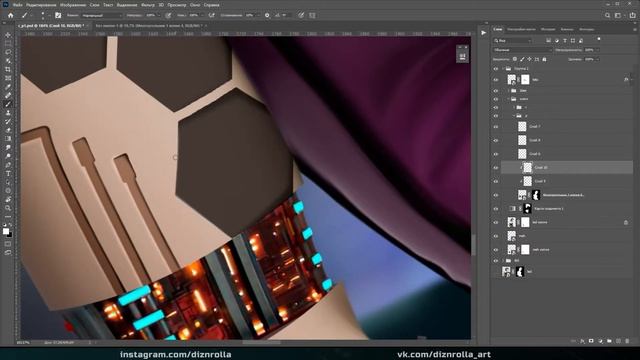Switch to the Слои panel tab
The height and width of the screenshot is (360, 640).
pyautogui.click(x=498, y=29)
